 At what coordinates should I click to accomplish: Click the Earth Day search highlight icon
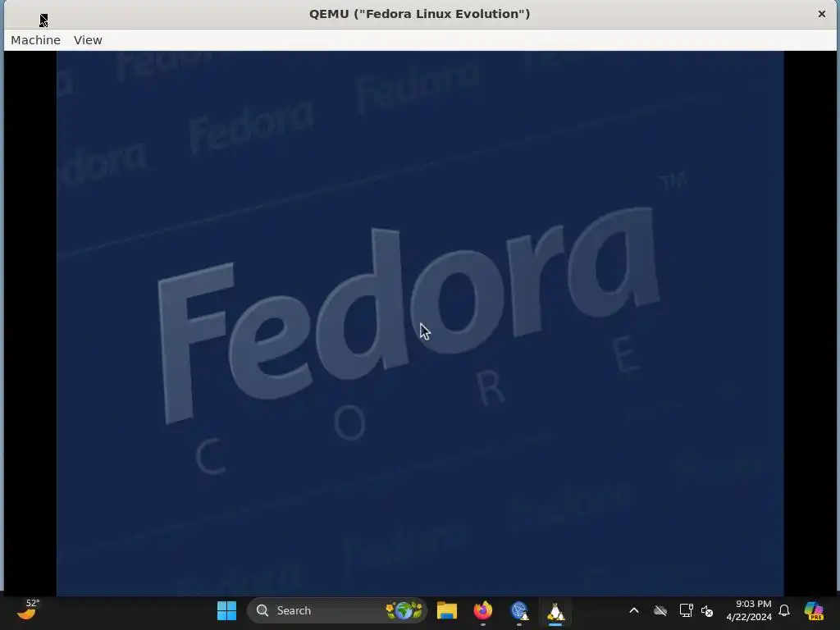click(x=404, y=610)
